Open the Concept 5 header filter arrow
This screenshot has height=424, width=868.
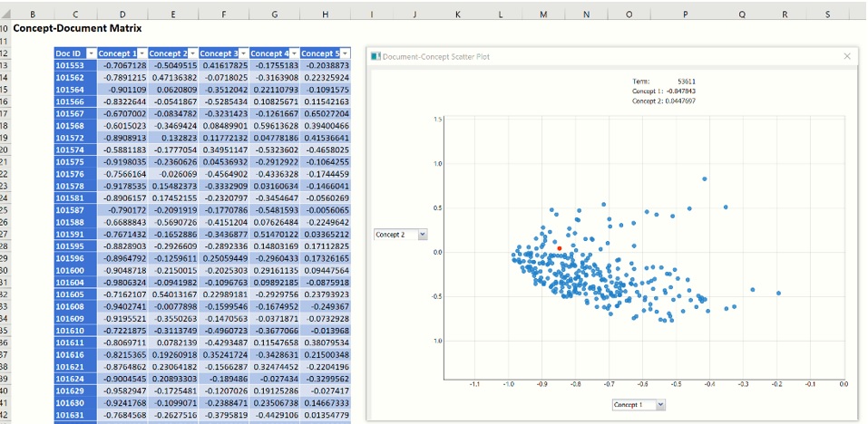pyautogui.click(x=344, y=53)
